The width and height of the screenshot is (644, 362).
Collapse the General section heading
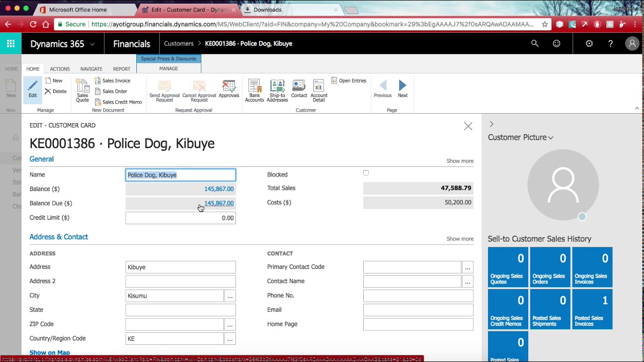pos(41,159)
